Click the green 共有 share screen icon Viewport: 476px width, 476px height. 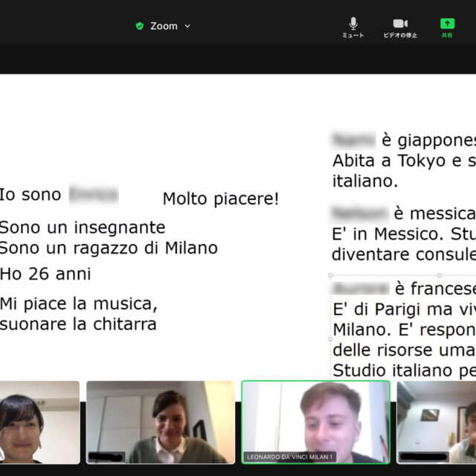[x=447, y=28]
